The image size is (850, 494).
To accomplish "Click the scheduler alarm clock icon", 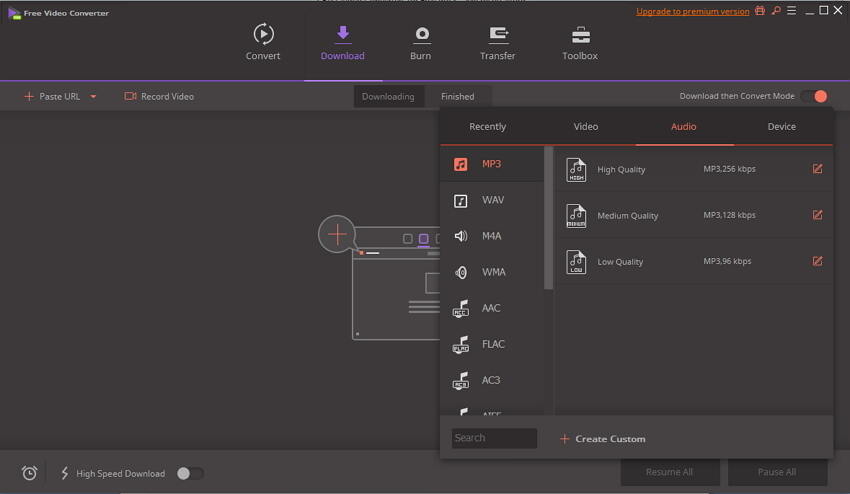I will coord(30,473).
